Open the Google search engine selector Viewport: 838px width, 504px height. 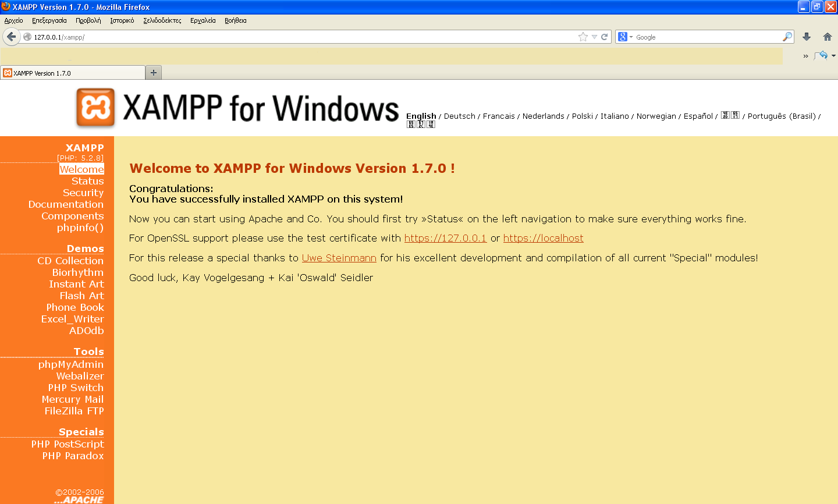click(626, 37)
